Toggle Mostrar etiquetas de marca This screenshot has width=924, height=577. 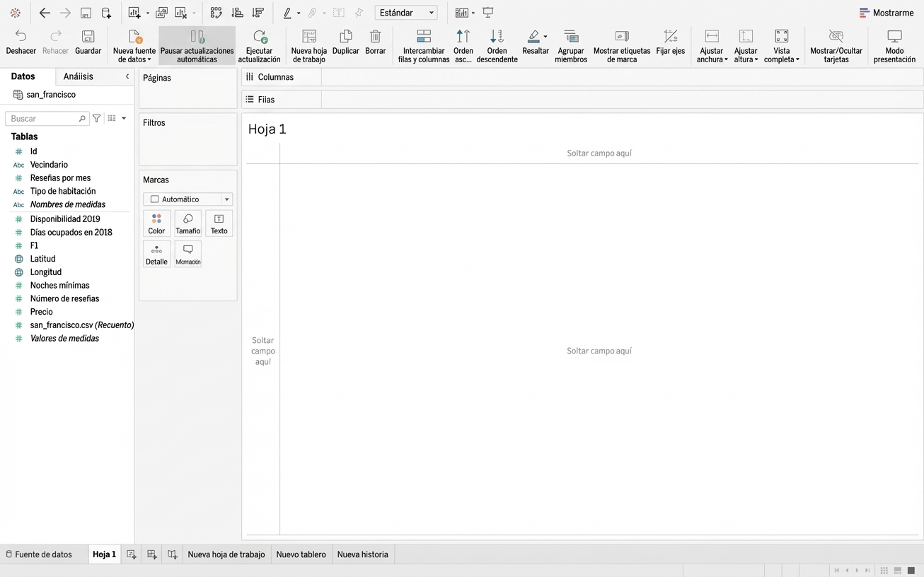621,37
